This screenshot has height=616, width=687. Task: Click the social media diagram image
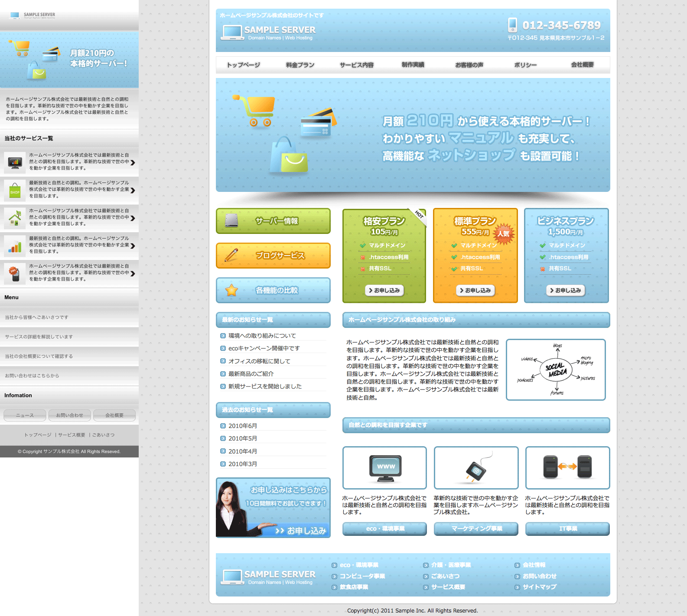point(556,370)
